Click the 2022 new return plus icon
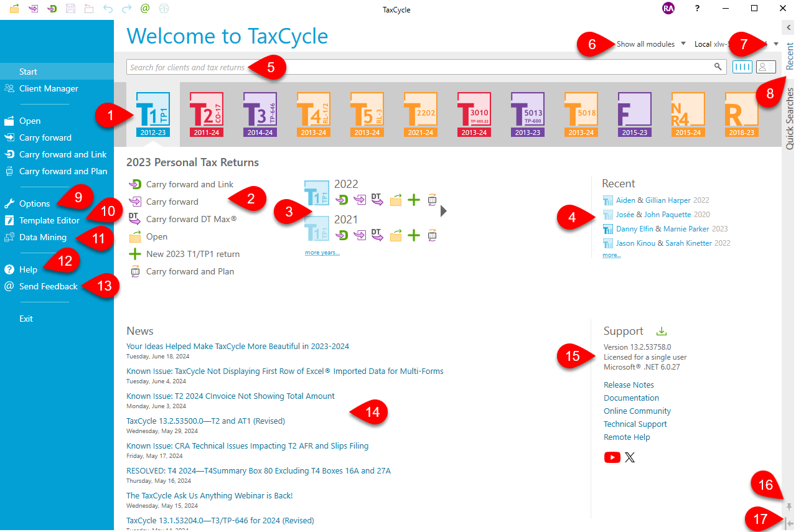 414,200
